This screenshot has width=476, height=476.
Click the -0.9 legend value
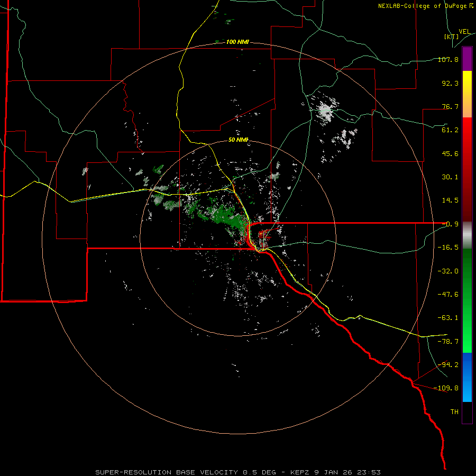click(450, 224)
